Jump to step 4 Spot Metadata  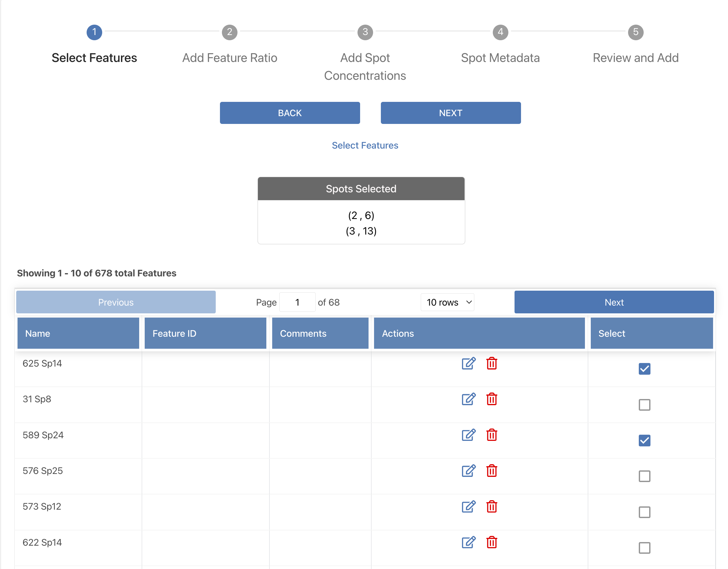tap(500, 32)
